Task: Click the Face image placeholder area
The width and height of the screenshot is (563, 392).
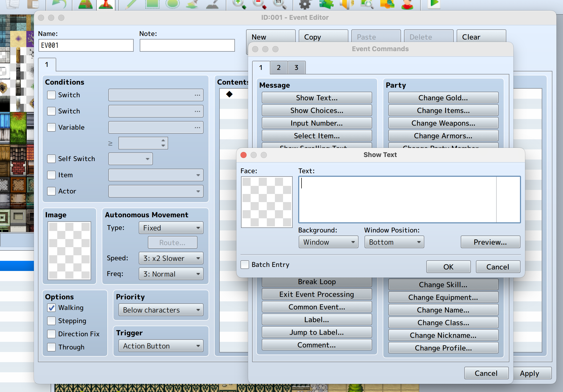Action: (266, 202)
